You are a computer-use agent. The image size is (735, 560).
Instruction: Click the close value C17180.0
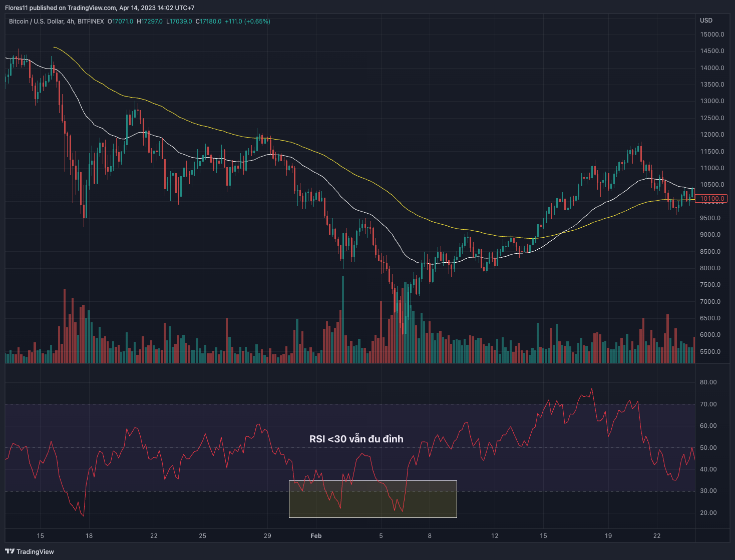[208, 22]
